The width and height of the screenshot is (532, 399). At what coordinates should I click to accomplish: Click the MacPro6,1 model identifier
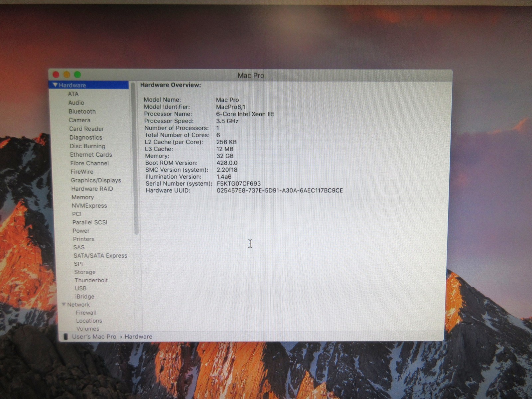[x=231, y=107]
